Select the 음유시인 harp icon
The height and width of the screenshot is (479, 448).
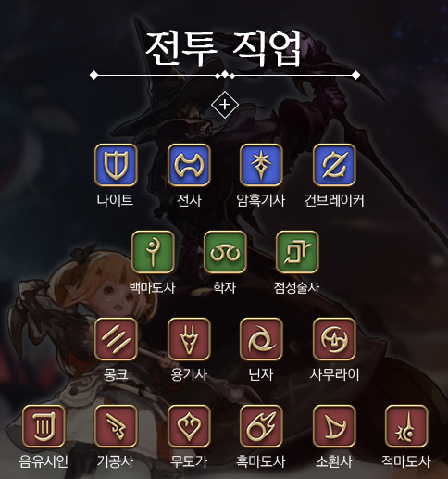[x=44, y=426]
